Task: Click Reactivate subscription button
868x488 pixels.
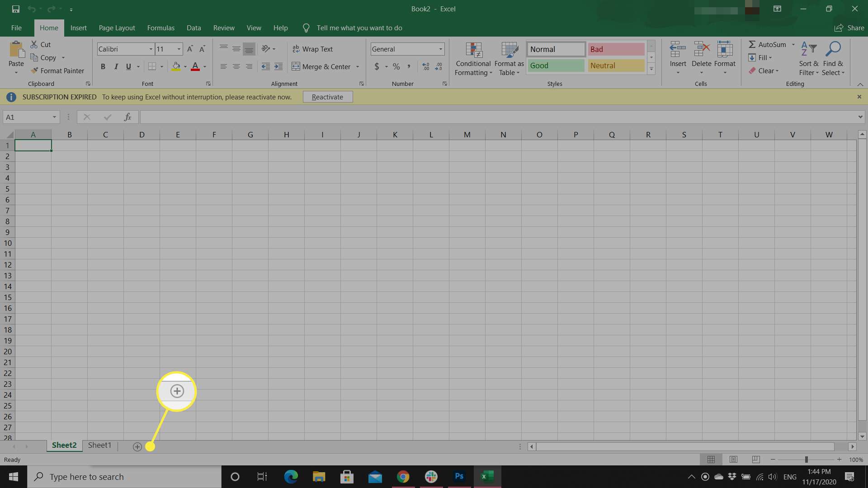Action: pyautogui.click(x=327, y=97)
